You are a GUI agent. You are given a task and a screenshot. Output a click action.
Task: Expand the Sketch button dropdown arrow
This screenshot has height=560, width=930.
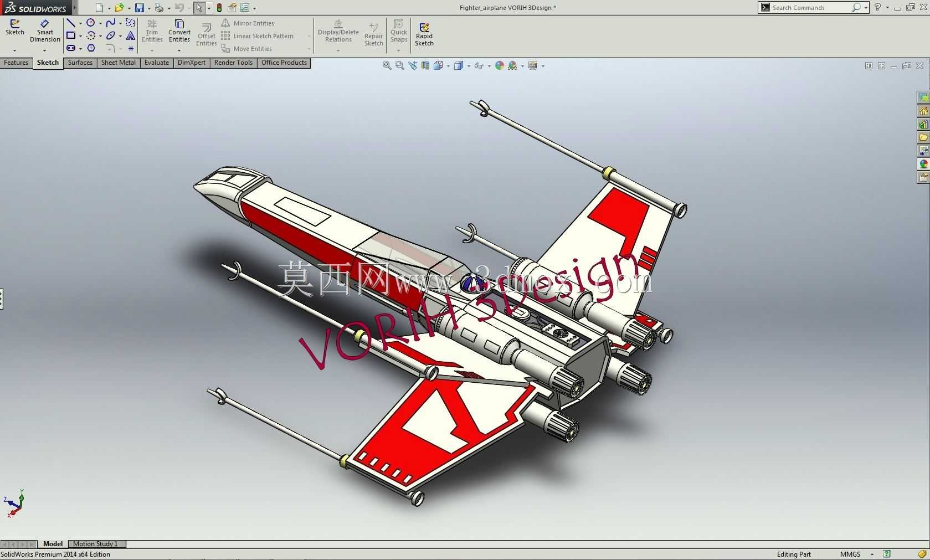click(15, 50)
